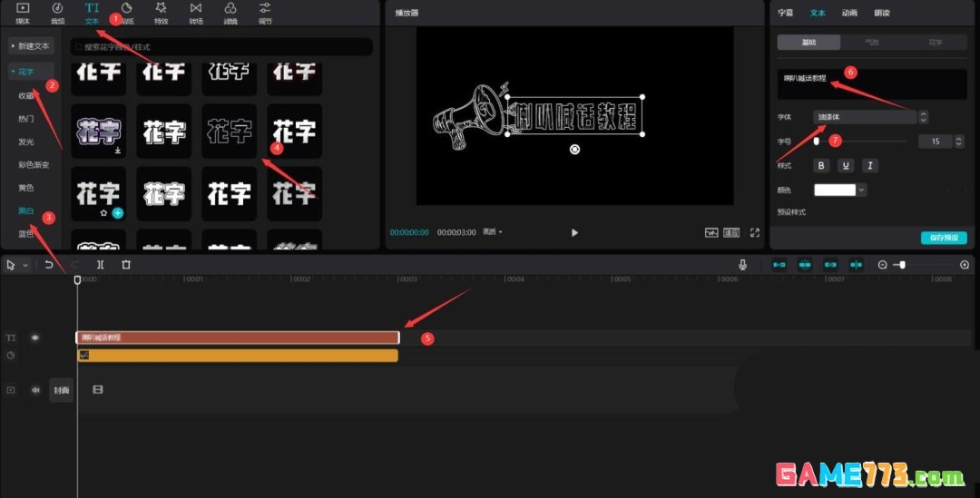Click the main video track icon
980x498 pixels.
point(11,390)
